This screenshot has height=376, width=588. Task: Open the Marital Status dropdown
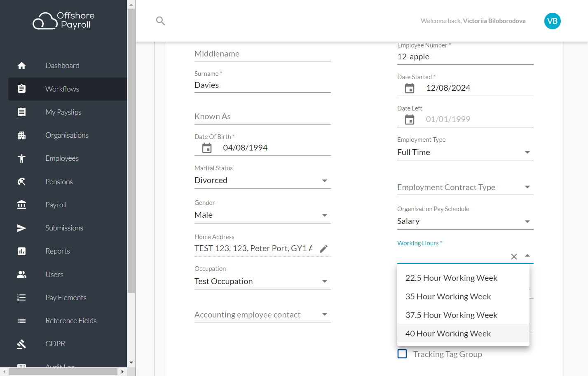262,181
